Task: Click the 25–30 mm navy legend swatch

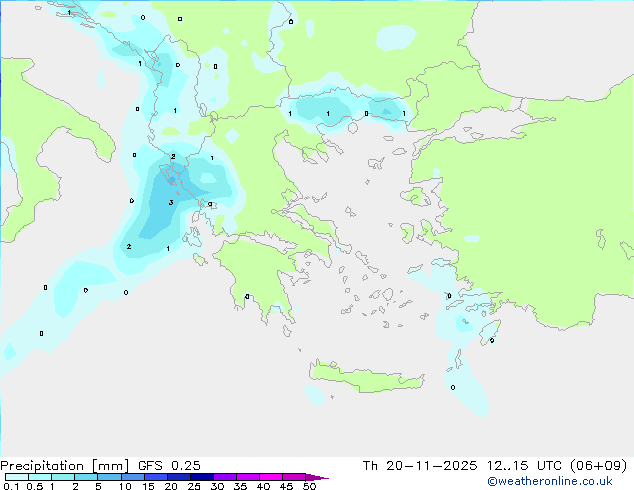Action: 202,477
